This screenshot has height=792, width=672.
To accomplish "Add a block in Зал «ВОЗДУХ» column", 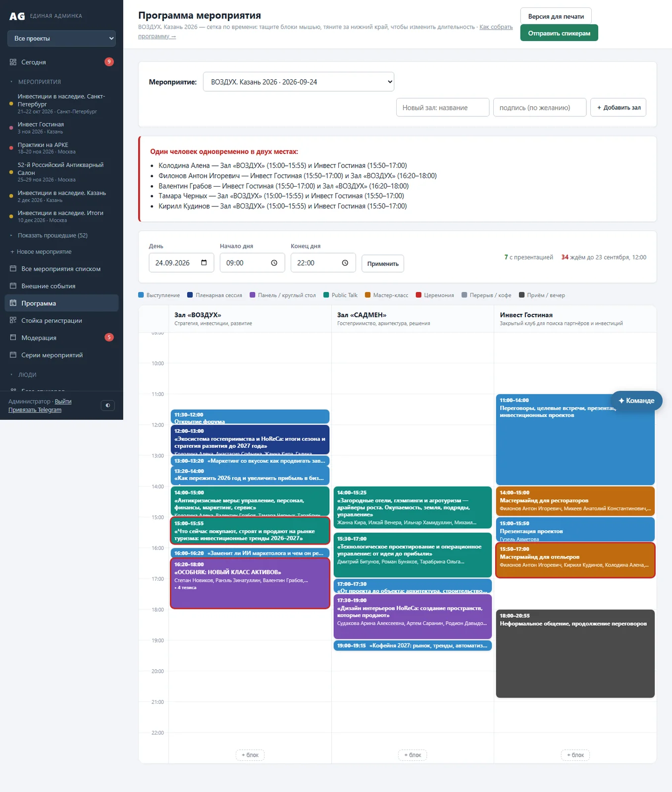I will (x=250, y=755).
